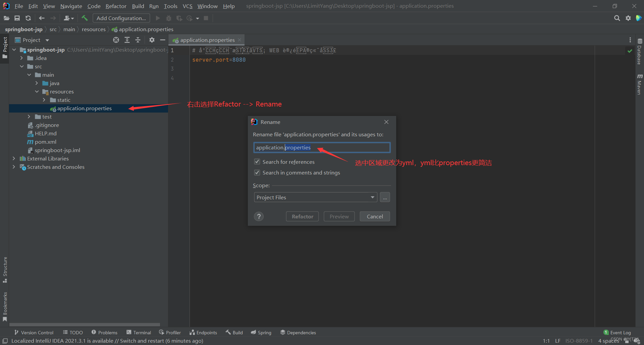Expand the static folder node
This screenshot has width=644, height=345.
click(44, 100)
